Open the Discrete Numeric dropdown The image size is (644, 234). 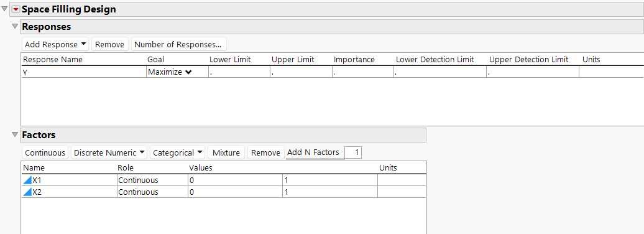point(109,152)
